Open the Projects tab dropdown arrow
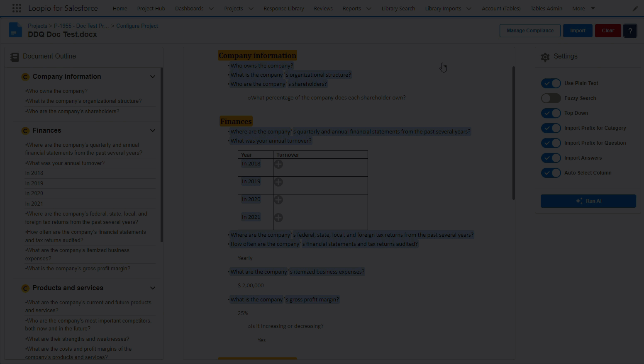 [x=251, y=8]
